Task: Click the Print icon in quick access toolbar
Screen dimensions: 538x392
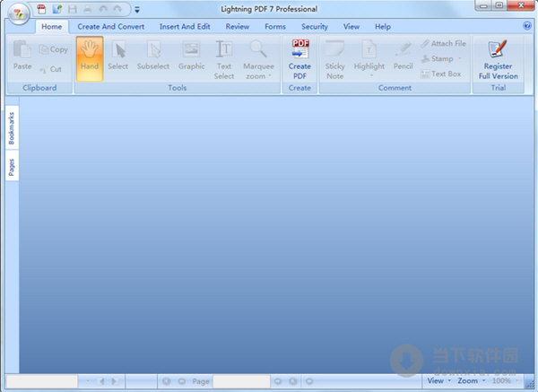Action: click(88, 9)
